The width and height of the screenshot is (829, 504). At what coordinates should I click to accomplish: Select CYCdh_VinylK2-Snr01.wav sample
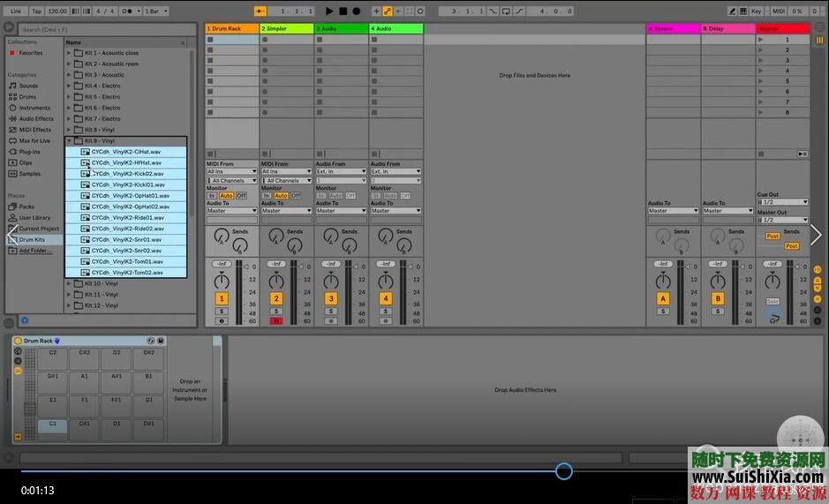(126, 239)
